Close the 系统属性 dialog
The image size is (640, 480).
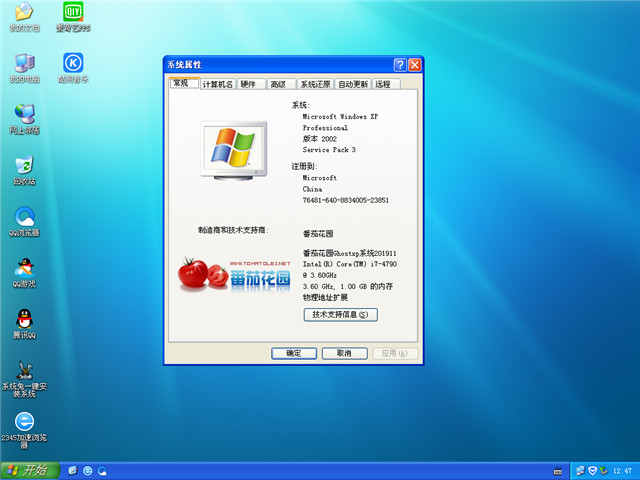(x=415, y=64)
